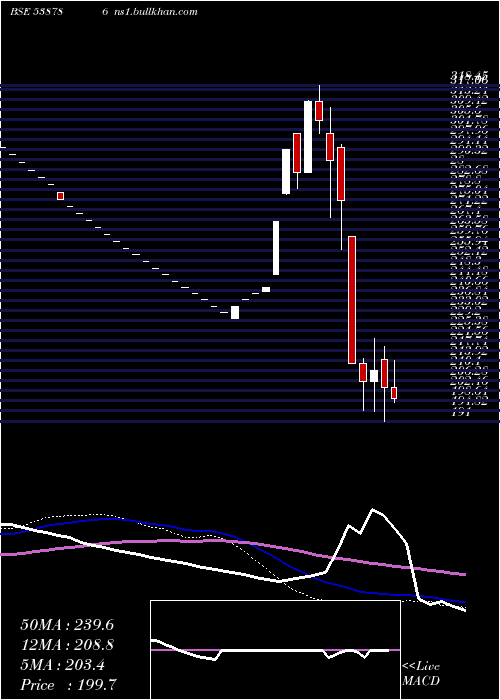500x700 pixels.
Task: Select the 12MA : 208.8 readout
Action: pos(67,645)
